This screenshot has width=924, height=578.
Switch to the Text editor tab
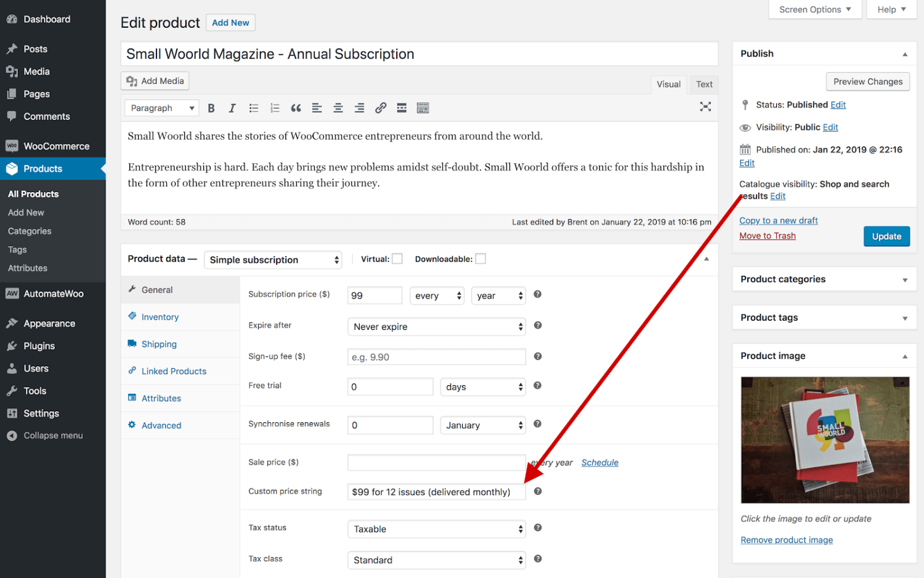[703, 84]
